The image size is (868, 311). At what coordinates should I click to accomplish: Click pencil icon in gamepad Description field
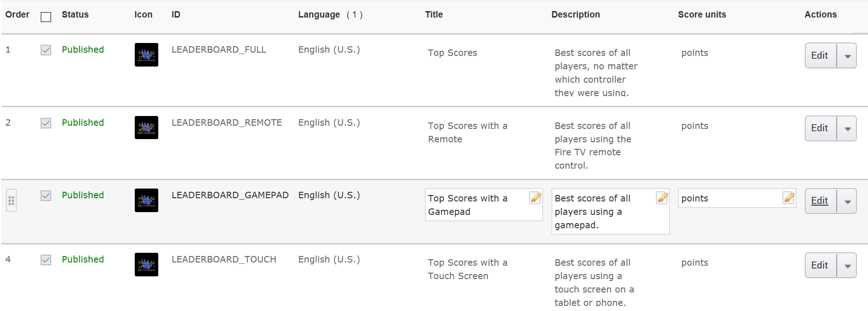tap(662, 198)
